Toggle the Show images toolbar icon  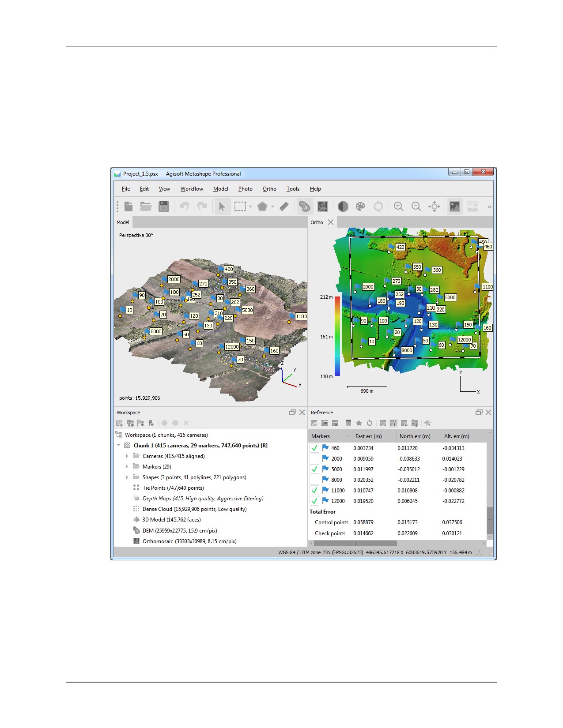[x=455, y=206]
